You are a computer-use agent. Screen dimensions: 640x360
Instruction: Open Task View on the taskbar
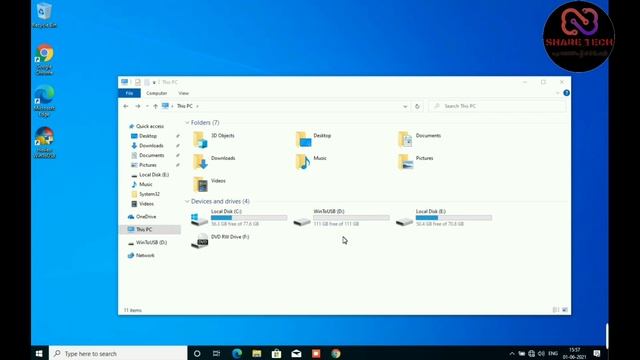pyautogui.click(x=216, y=353)
